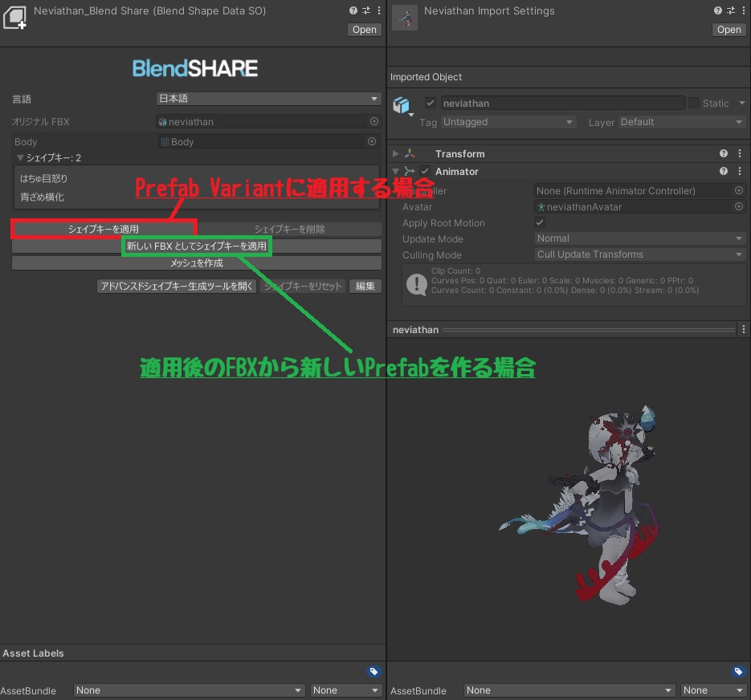Open the kebab menu on the neviathan preview bar
The height and width of the screenshot is (700, 751).
click(x=741, y=329)
